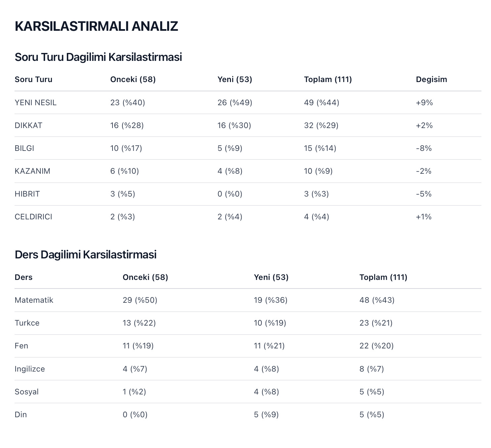The image size is (491, 448).
Task: Click the Degisim column header
Action: 431,79
